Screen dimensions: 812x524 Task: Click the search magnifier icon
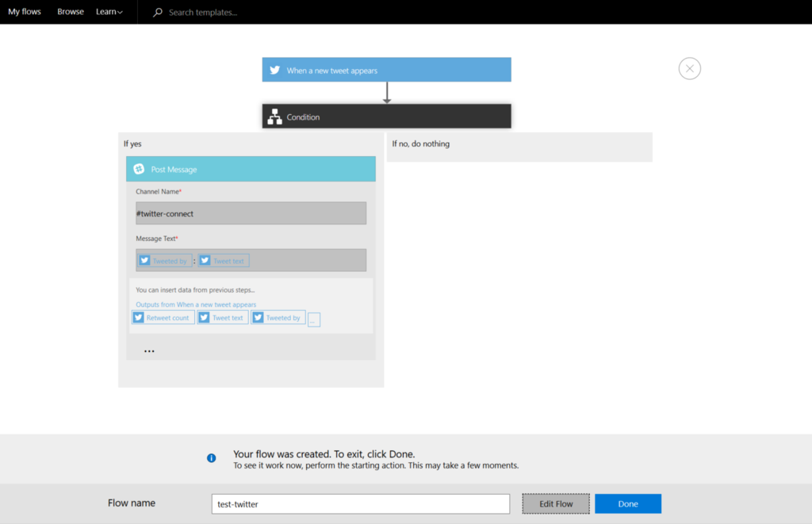tap(158, 12)
